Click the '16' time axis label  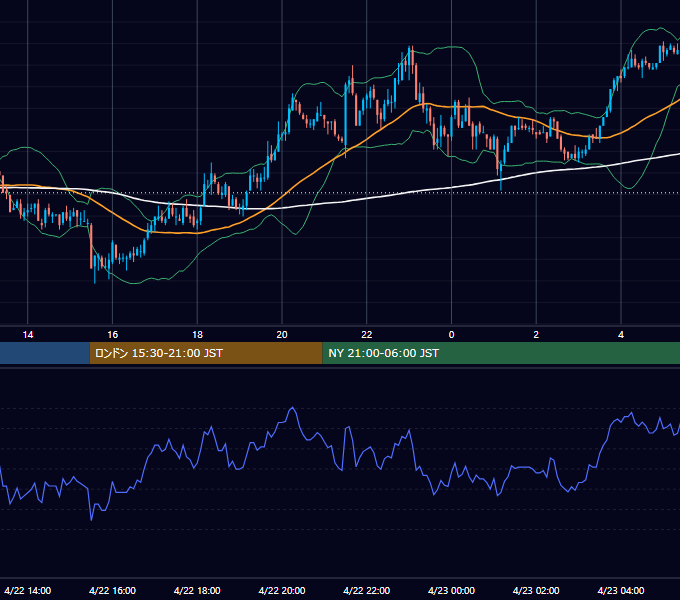point(112,334)
